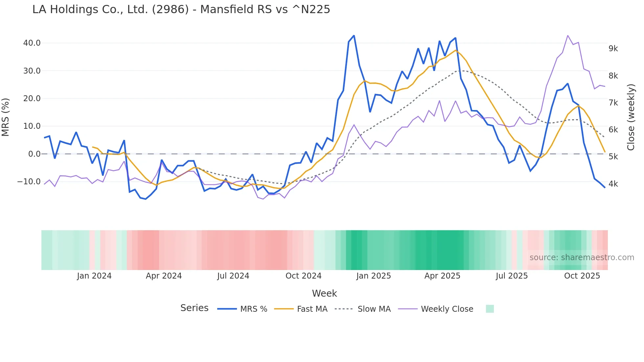Viewport: 644px width, 362px height.
Task: Click the 'MRS (%)' left axis title
Action: (x=6, y=117)
